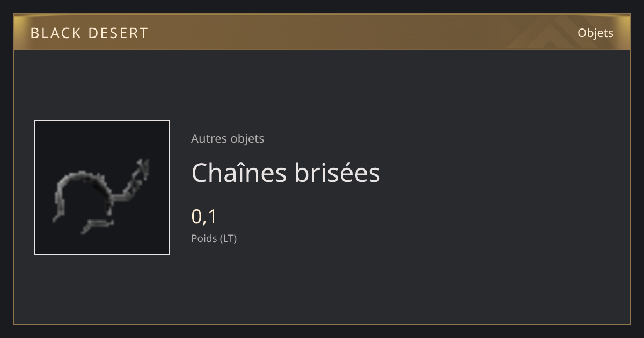644x338 pixels.
Task: Click the word Autres in the category
Action: (209, 138)
